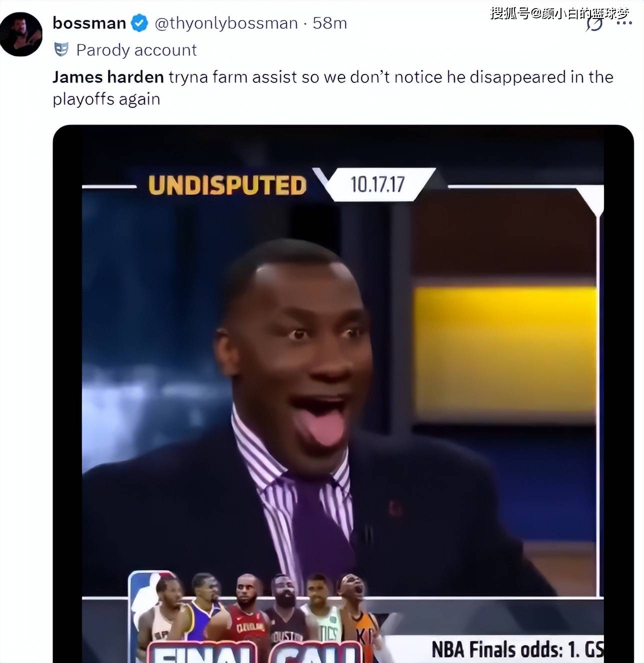Viewport: 644px width, 663px height.
Task: Select the FINAL CALL banner graphic
Action: [x=255, y=652]
